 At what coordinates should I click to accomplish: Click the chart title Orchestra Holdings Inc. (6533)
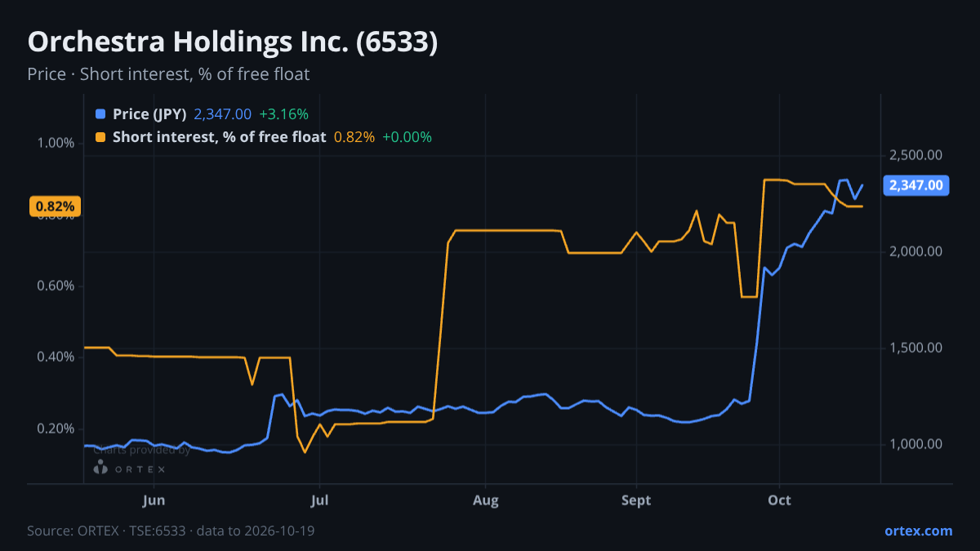233,42
